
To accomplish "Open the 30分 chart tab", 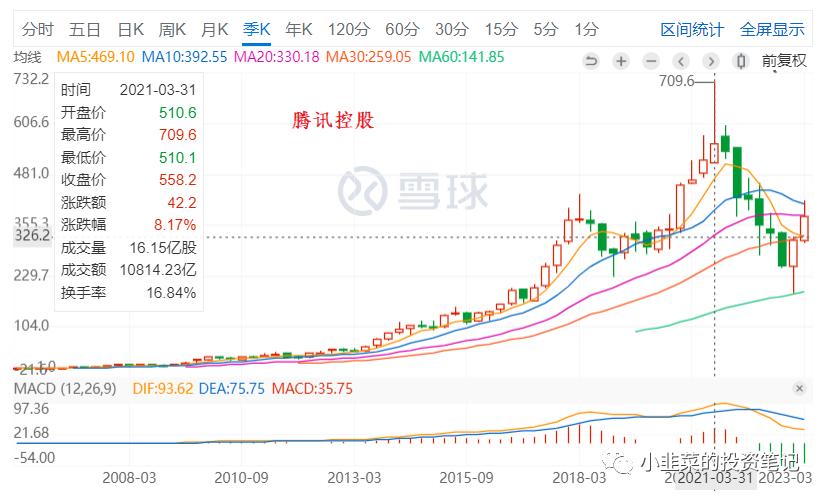I will [x=452, y=29].
